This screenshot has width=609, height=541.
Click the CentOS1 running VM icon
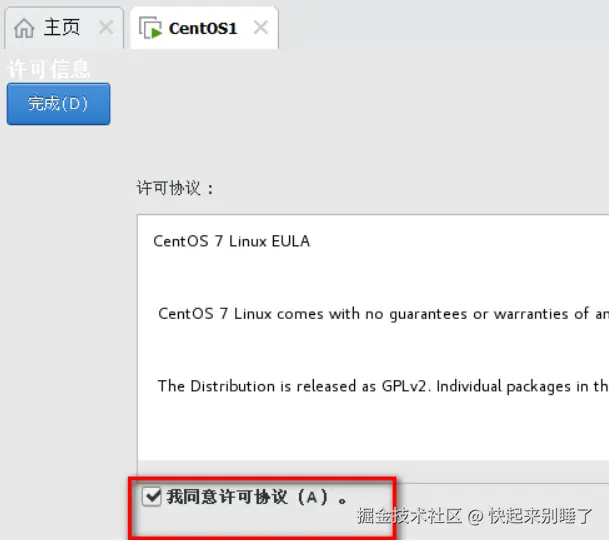point(150,28)
